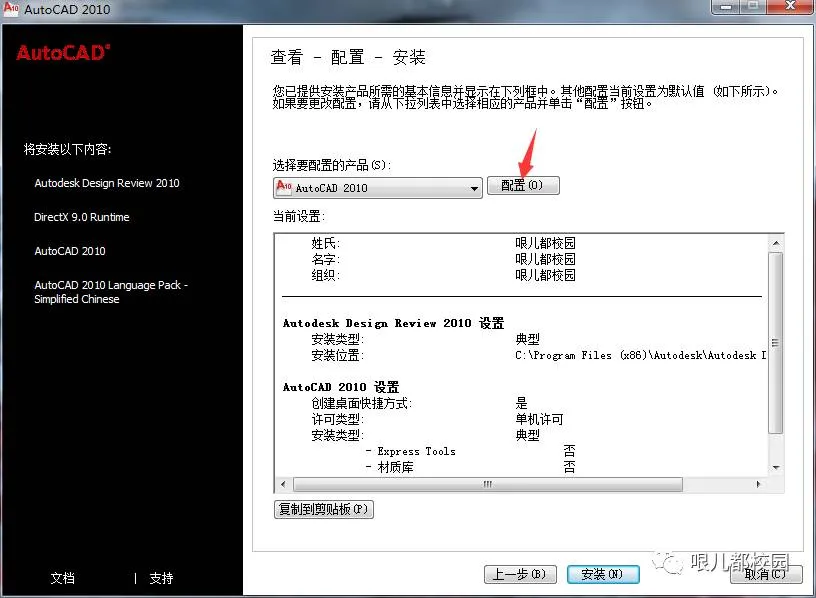816x598 pixels.
Task: Minimize the AutoCAD 2010 installer window
Action: (726, 7)
